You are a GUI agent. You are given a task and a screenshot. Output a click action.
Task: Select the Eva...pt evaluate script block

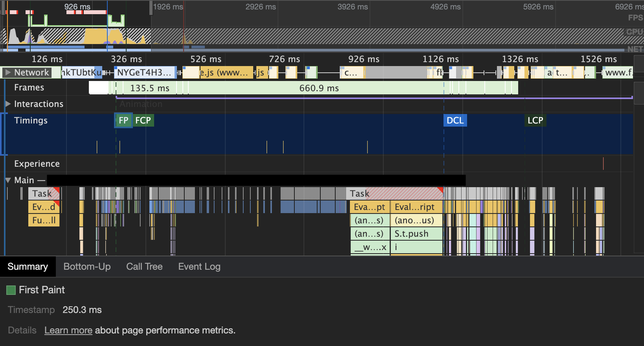pos(370,207)
